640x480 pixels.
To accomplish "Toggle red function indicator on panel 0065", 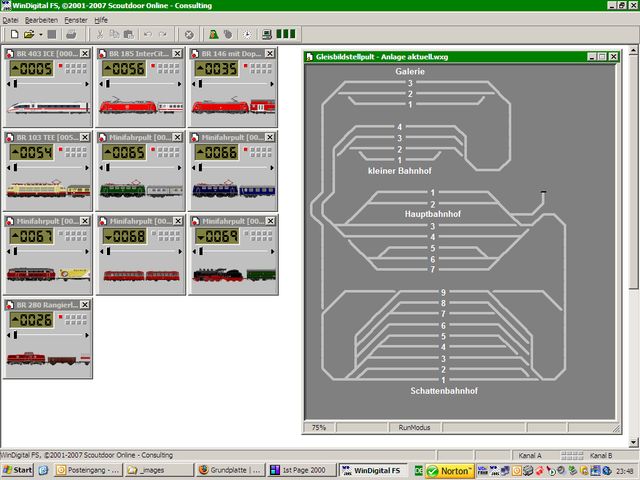I will tap(153, 149).
